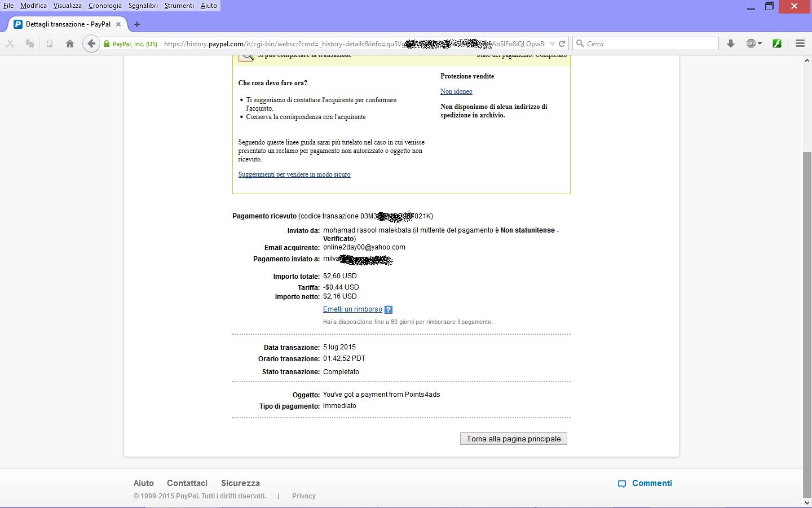Click the time 01:42:52 PDT
812x508 pixels.
pos(344,358)
